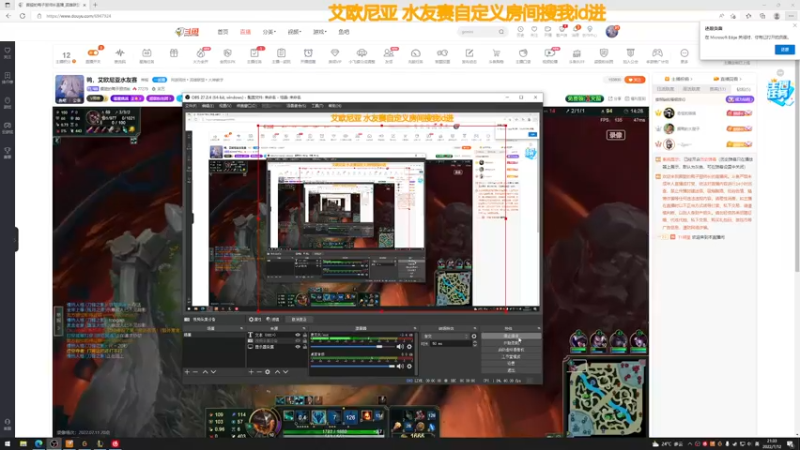This screenshot has width=800, height=450.
Task: Click the Windows Start button
Action: (x=8, y=444)
